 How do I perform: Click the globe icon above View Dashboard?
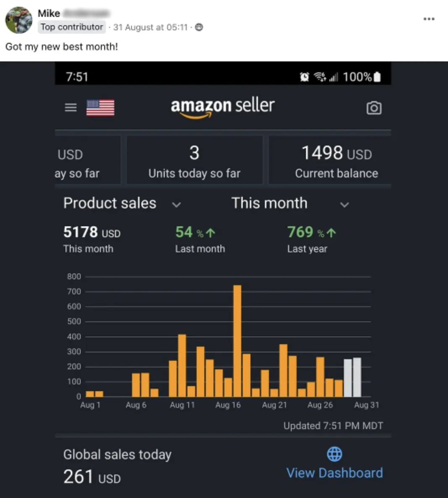coord(335,454)
